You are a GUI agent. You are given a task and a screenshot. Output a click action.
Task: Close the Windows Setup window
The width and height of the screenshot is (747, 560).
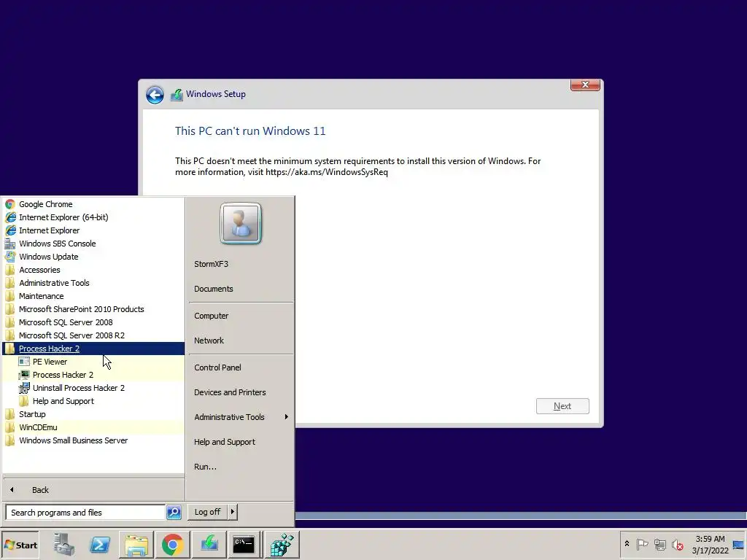coord(585,85)
